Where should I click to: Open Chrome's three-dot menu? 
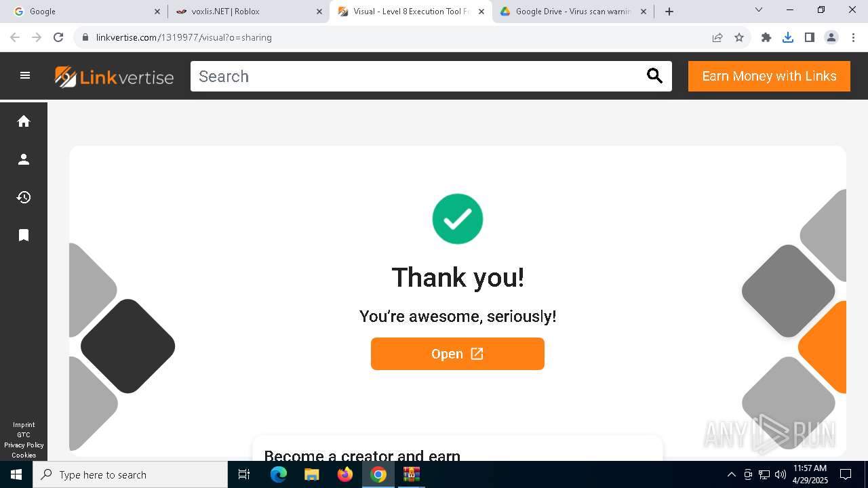pos(853,37)
